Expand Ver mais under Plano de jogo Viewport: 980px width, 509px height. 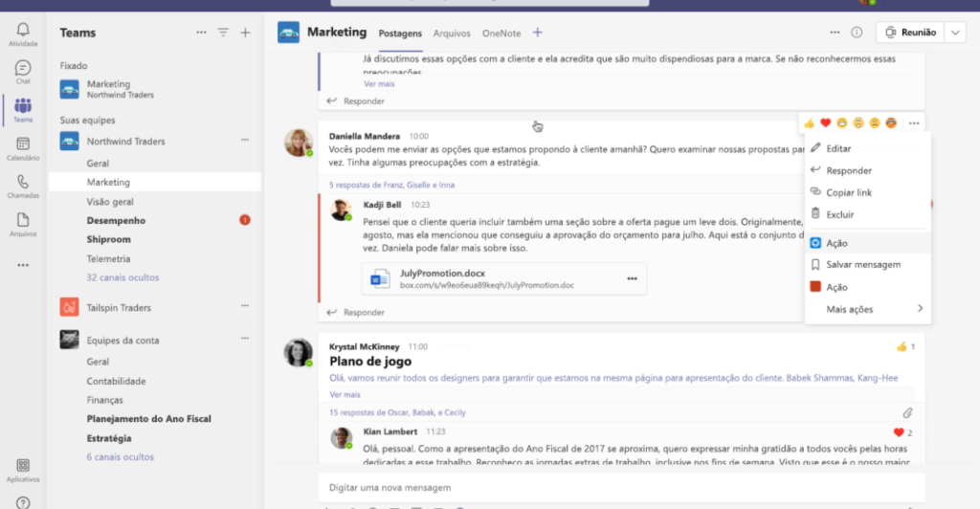345,395
